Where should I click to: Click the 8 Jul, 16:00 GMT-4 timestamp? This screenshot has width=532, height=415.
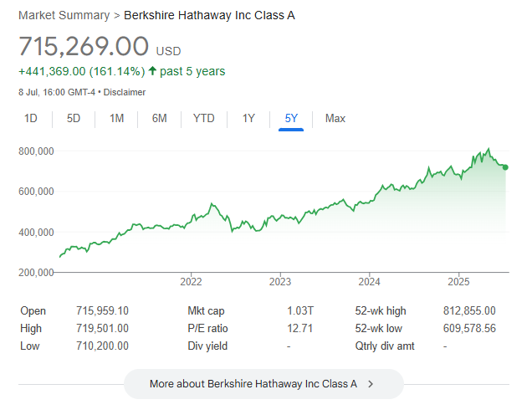click(x=57, y=92)
